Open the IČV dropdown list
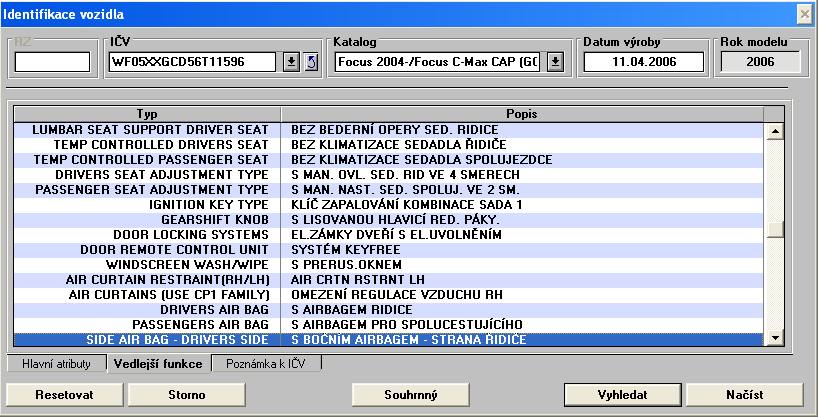Image resolution: width=818 pixels, height=417 pixels. 290,62
